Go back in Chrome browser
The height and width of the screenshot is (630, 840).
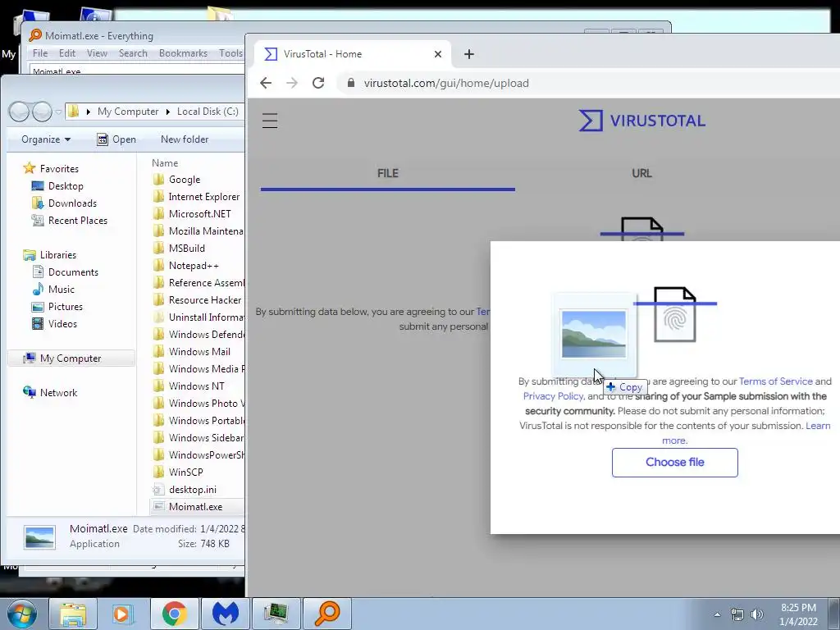(x=266, y=83)
